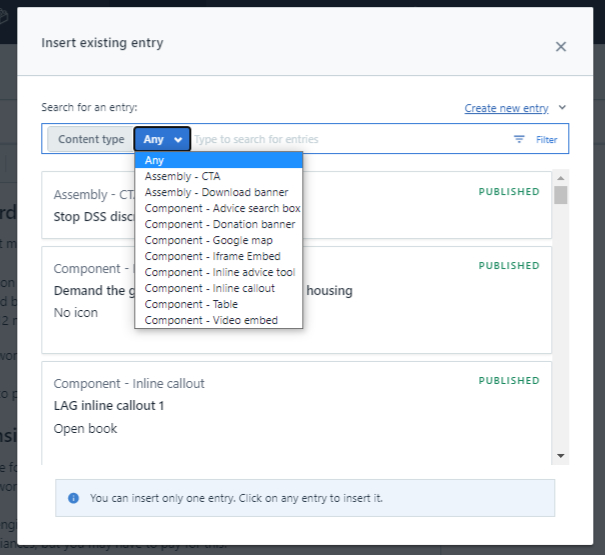Select Component - Video embed option

pos(218,320)
